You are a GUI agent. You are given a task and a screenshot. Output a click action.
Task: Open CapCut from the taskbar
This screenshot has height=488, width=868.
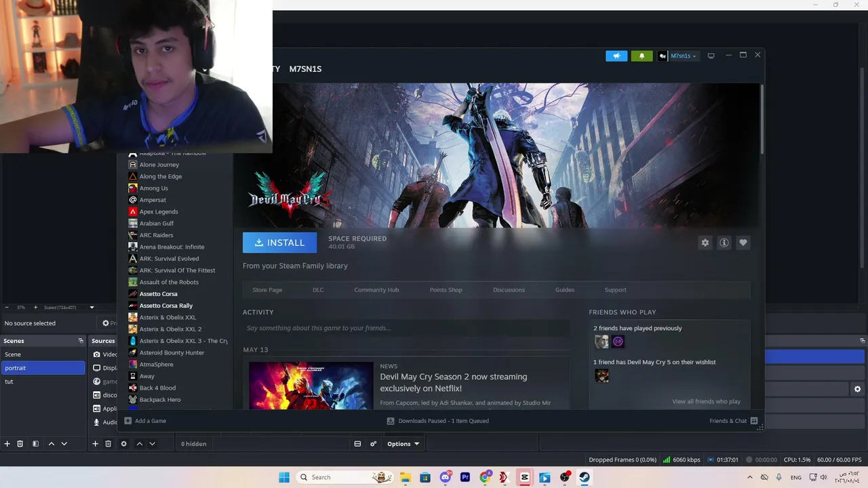(525, 477)
